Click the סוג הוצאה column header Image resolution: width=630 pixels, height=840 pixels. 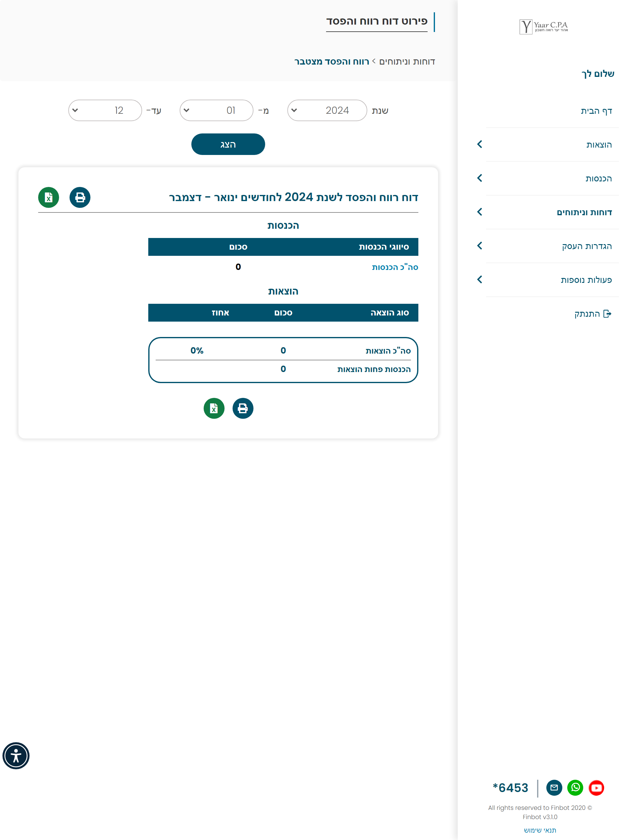[x=389, y=312]
